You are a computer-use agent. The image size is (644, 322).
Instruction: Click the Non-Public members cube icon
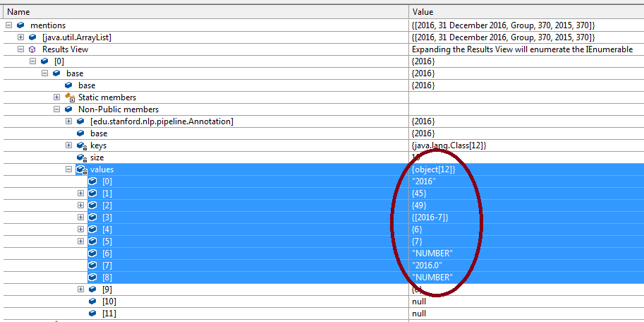pyautogui.click(x=68, y=109)
